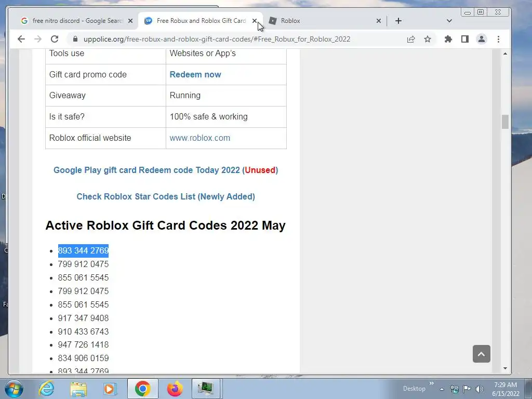Close the free nitro discord tab
532x399 pixels.
pyautogui.click(x=130, y=21)
